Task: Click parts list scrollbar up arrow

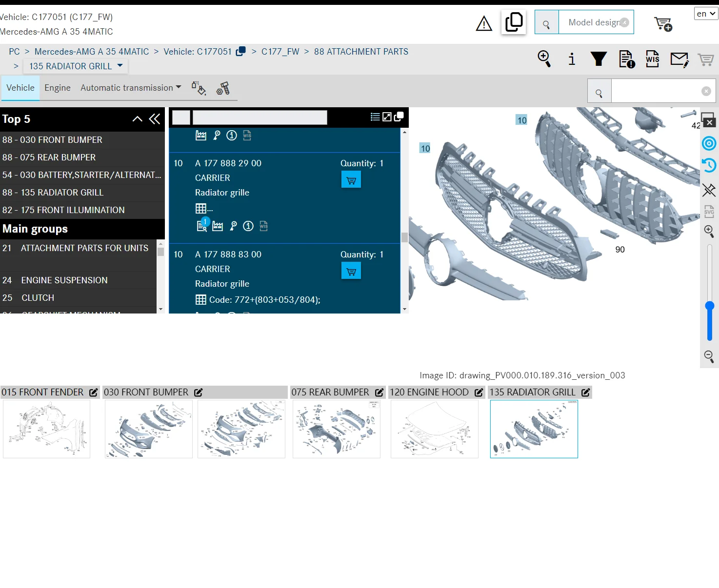Action: point(404,132)
